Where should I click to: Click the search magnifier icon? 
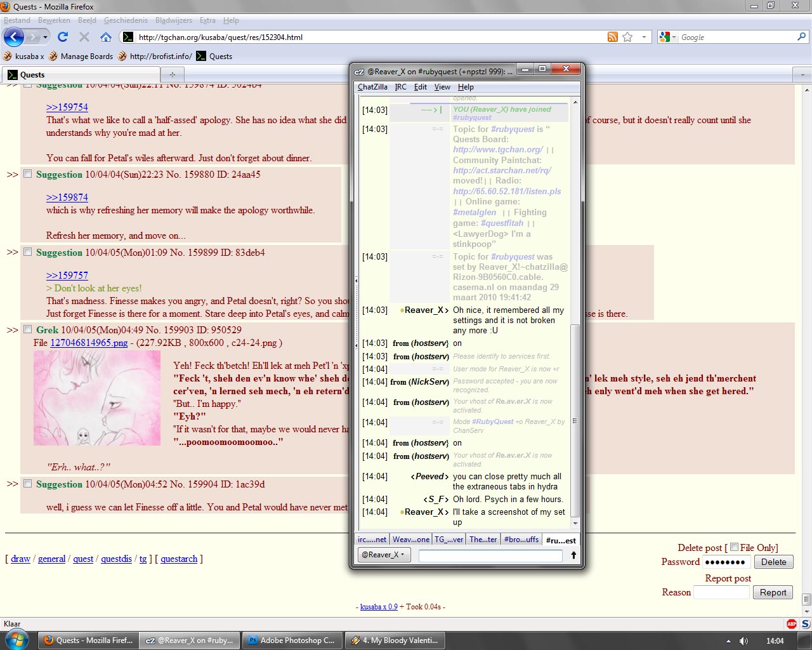[801, 37]
